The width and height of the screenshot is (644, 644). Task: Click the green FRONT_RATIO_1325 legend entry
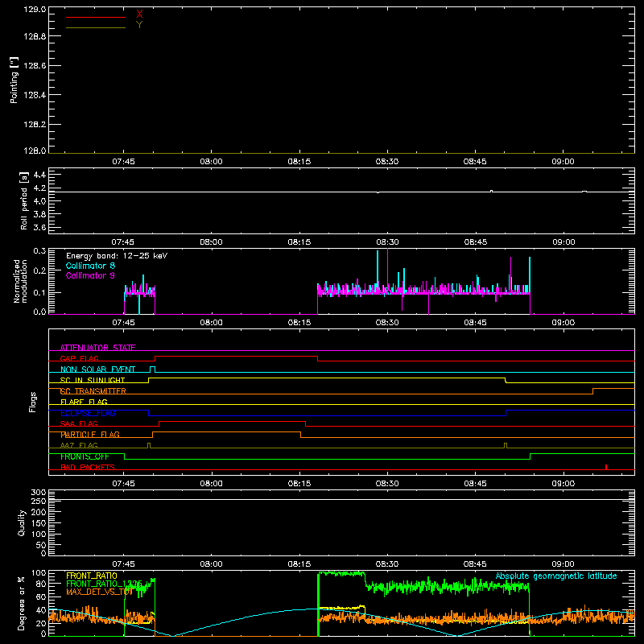(x=104, y=584)
